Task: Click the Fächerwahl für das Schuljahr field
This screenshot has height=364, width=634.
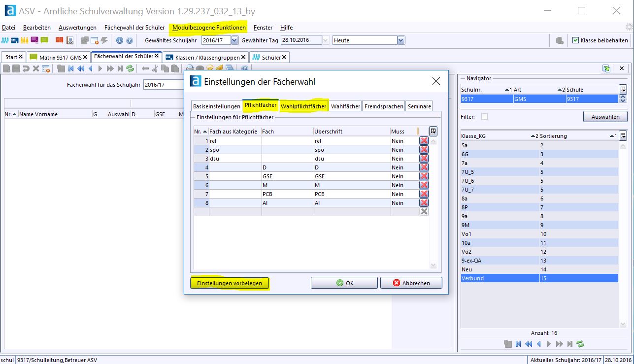Action: [164, 85]
